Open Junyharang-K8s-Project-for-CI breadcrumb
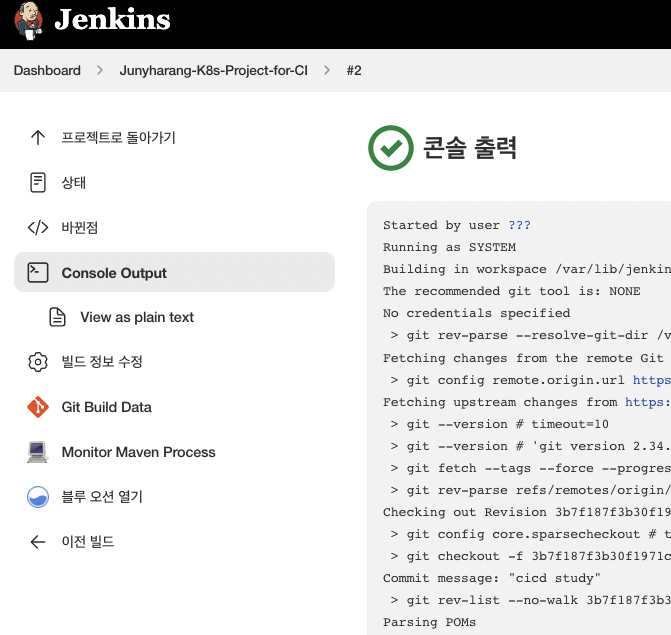 (x=214, y=70)
